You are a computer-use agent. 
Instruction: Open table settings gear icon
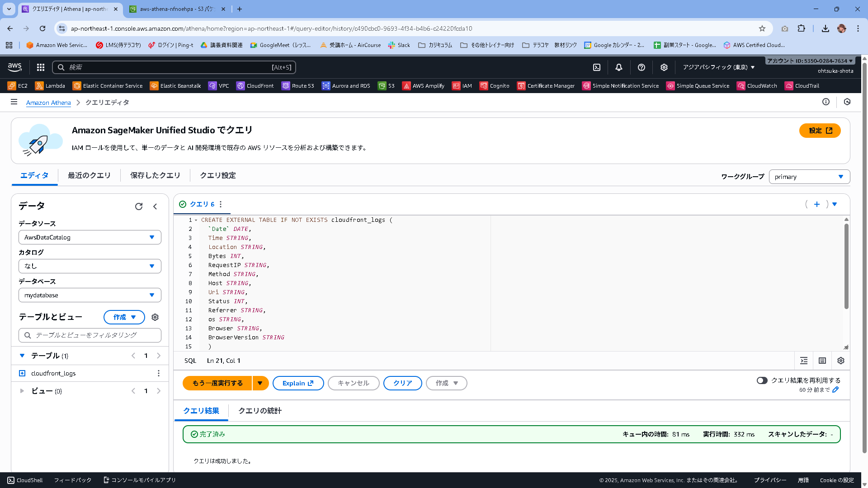pyautogui.click(x=155, y=317)
